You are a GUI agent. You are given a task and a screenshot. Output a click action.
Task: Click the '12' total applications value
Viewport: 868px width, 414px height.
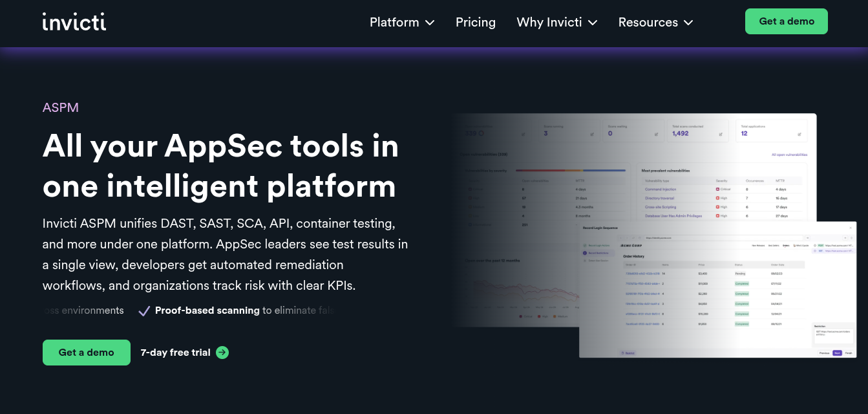tap(744, 133)
